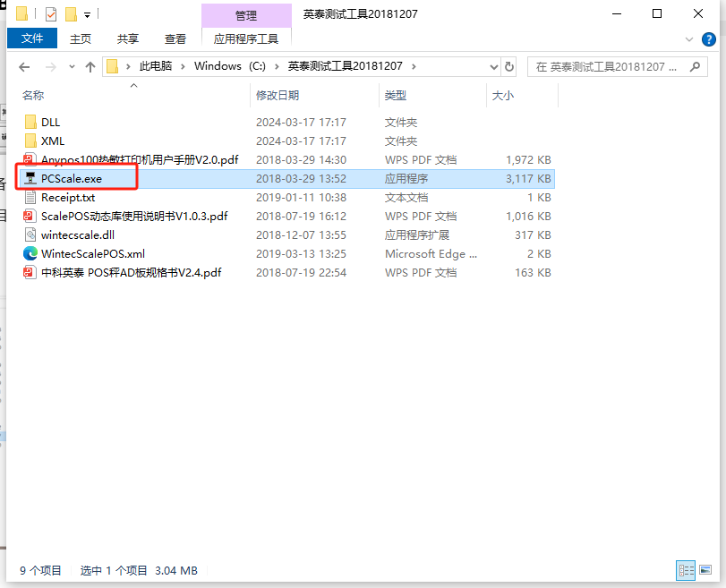Sort by the 类型 column header
Screen dimensions: 726x588
tap(396, 96)
